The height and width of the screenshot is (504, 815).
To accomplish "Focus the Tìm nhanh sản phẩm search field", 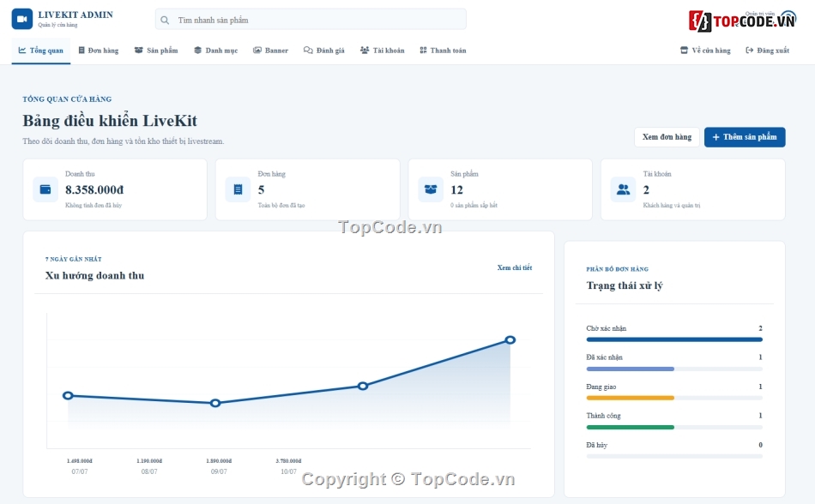I will click(311, 19).
